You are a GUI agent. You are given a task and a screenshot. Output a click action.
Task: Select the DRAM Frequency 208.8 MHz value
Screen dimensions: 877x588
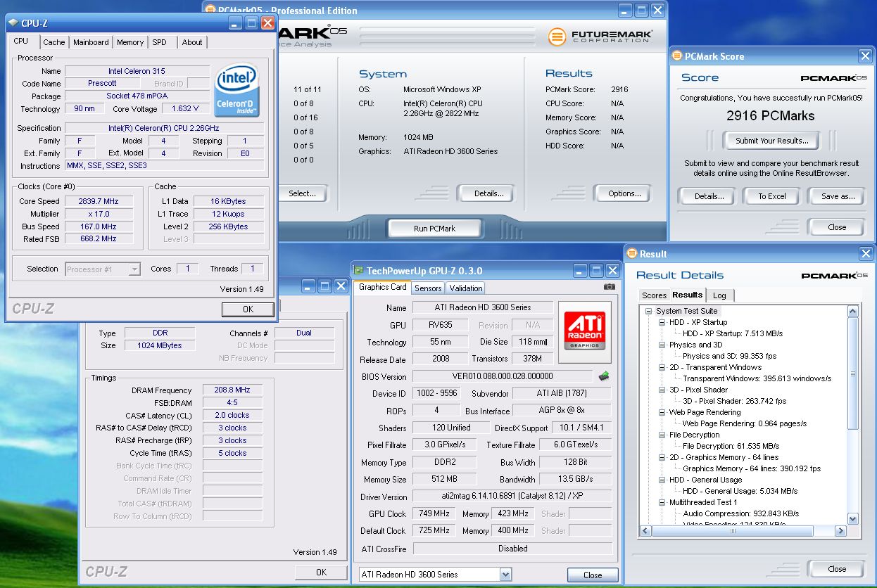pyautogui.click(x=233, y=390)
